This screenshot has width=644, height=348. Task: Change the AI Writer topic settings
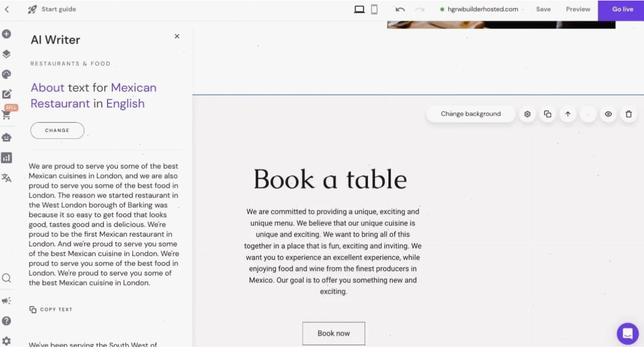(57, 131)
